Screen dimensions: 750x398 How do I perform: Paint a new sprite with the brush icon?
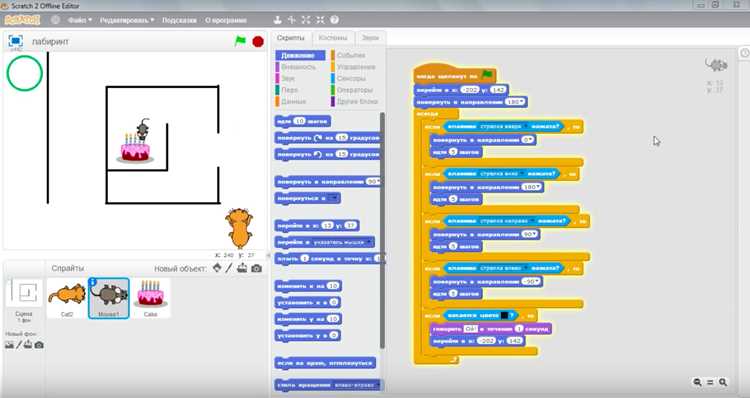[229, 268]
